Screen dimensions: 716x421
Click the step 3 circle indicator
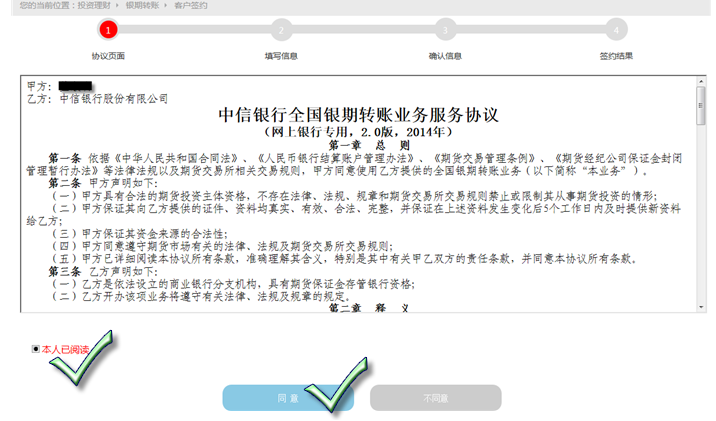(x=444, y=31)
